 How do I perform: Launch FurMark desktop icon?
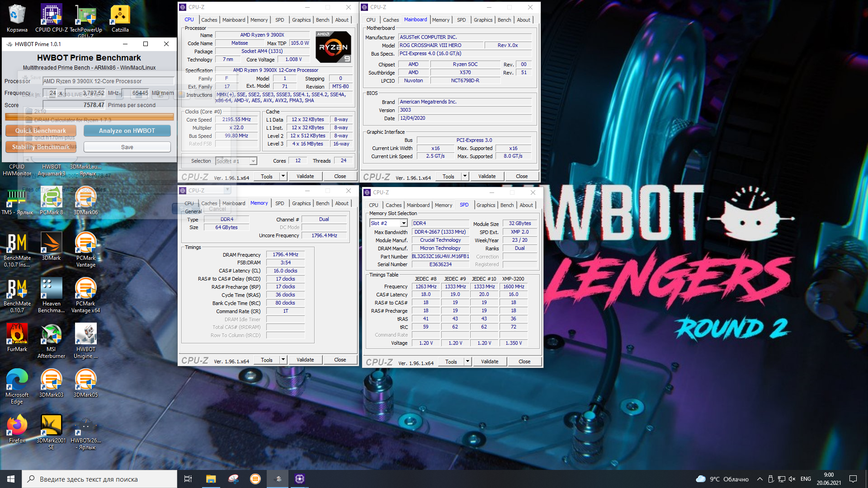(17, 338)
